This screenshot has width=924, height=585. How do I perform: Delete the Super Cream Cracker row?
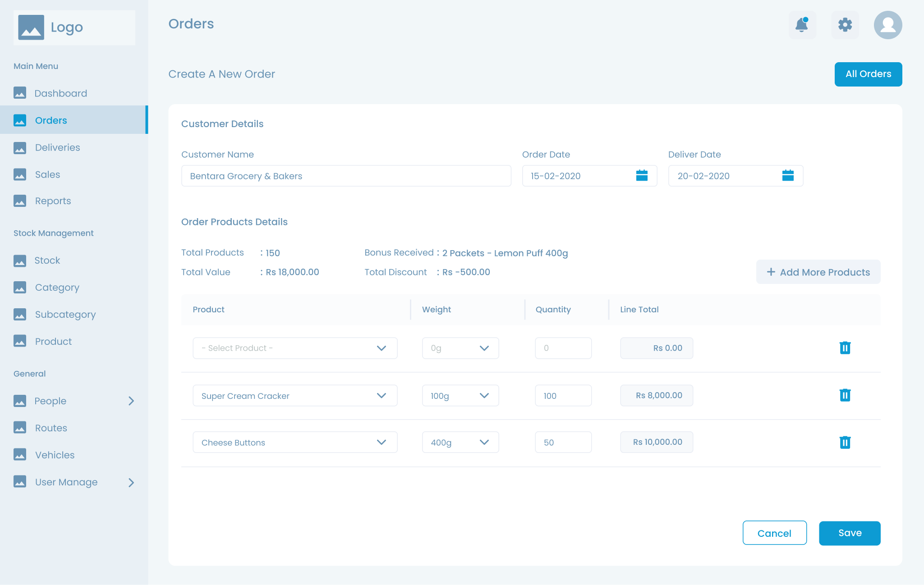pos(845,395)
